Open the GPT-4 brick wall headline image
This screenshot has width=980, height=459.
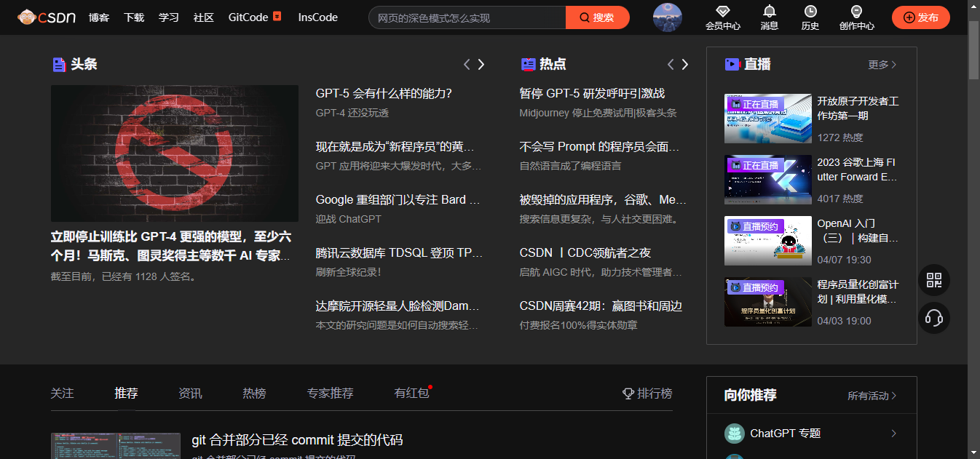[175, 153]
